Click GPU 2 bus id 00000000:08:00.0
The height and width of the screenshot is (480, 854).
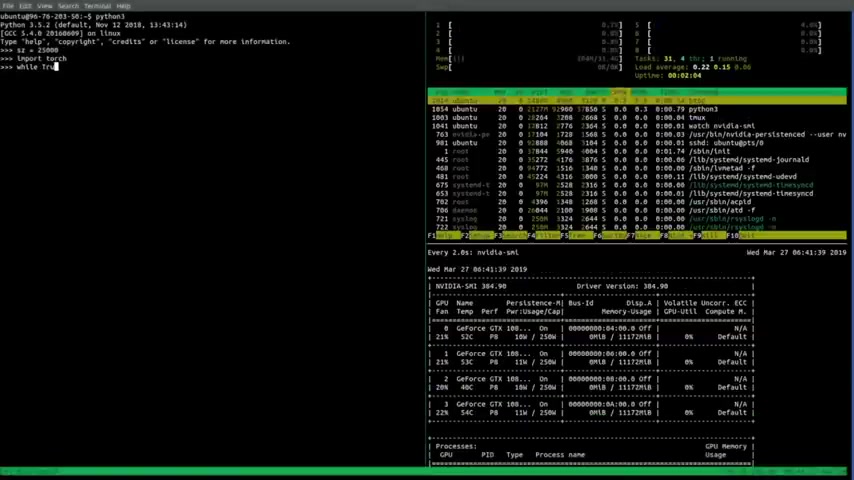(x=602, y=379)
